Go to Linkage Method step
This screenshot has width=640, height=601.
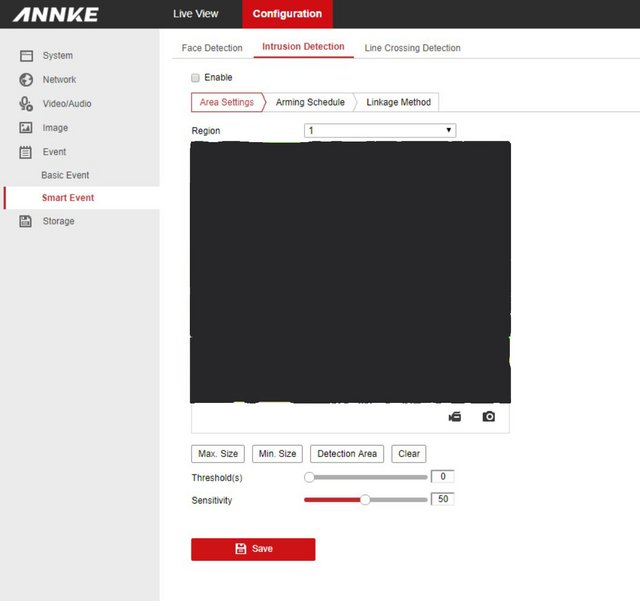tap(398, 102)
